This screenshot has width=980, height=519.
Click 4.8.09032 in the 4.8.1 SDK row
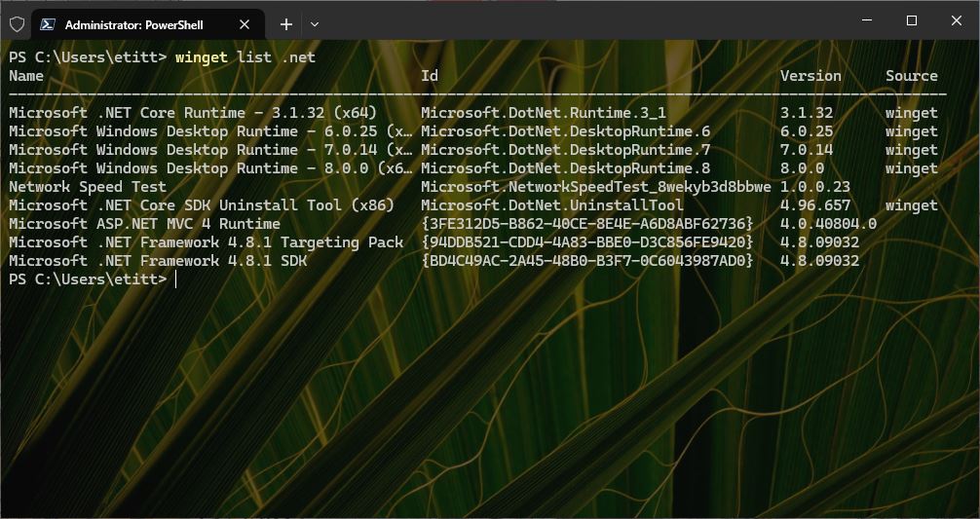pyautogui.click(x=819, y=260)
